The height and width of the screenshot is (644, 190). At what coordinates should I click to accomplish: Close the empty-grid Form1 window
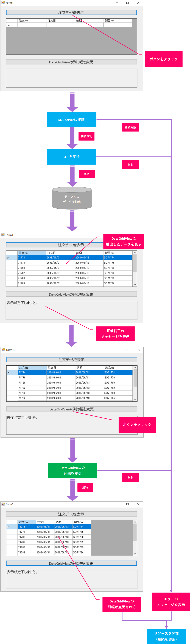click(138, 3)
